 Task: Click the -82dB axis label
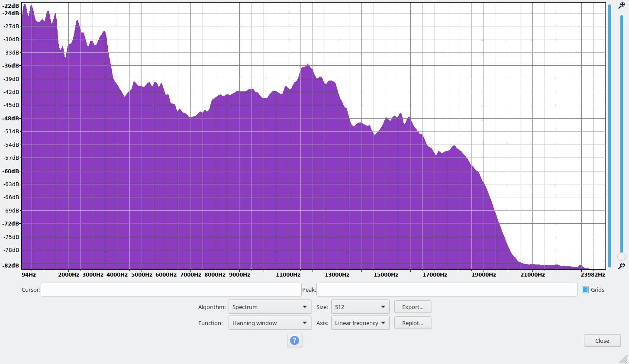coord(11,265)
